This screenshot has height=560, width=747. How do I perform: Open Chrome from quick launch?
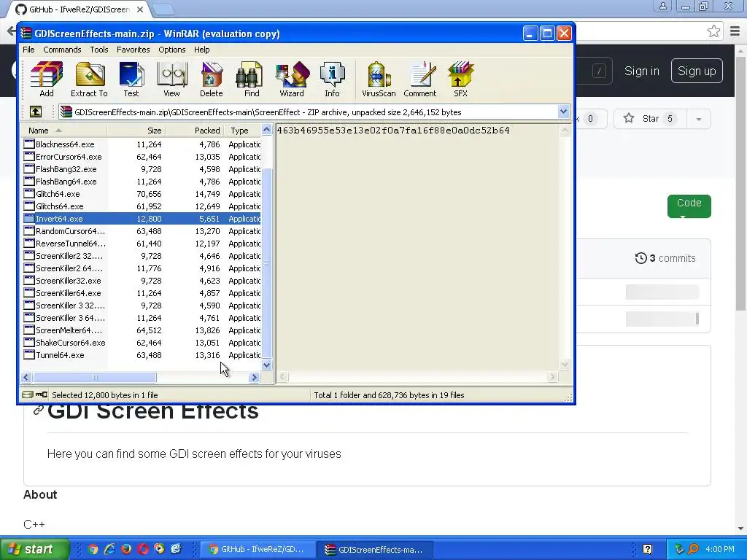click(x=93, y=549)
